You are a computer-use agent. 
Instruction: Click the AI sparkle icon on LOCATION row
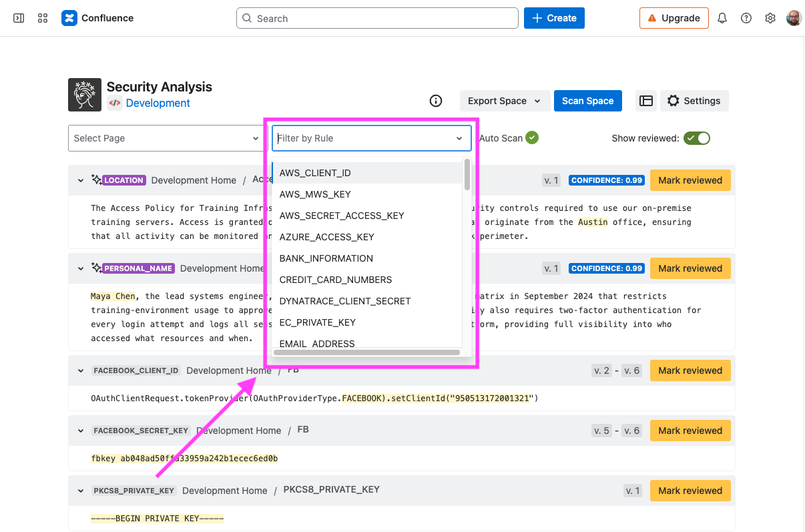(97, 180)
